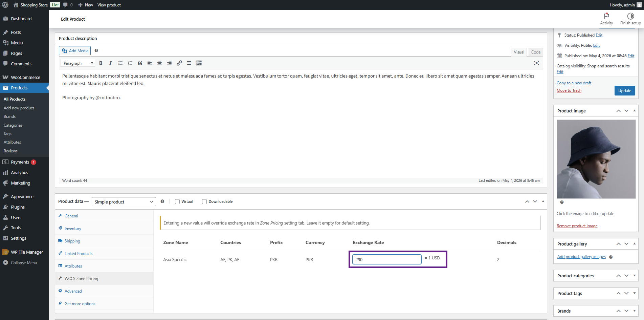Edit the Public visibility setting
The height and width of the screenshot is (320, 644).
pos(596,45)
